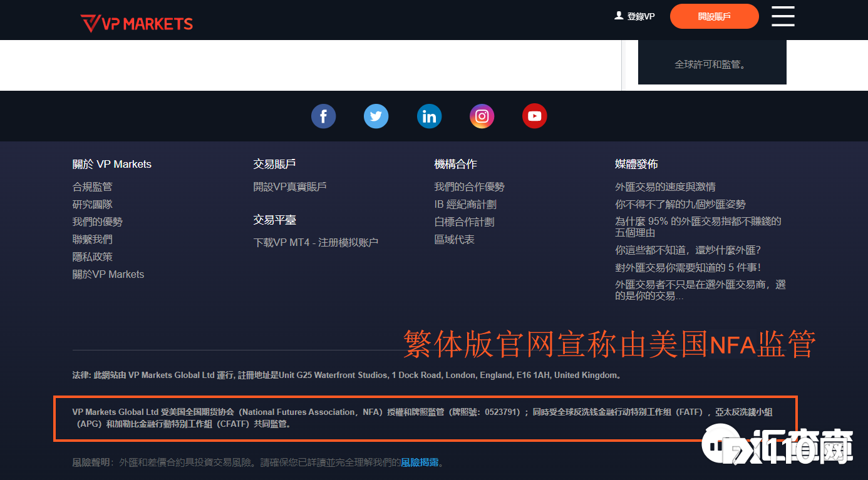The width and height of the screenshot is (868, 480).
Task: Open the Twitter social icon
Action: 376,116
